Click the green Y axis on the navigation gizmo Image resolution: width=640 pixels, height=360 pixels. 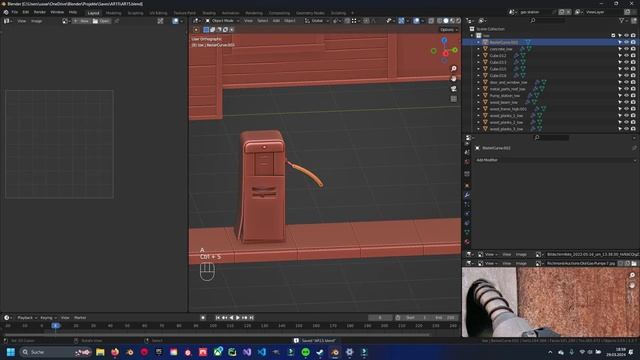455,50
